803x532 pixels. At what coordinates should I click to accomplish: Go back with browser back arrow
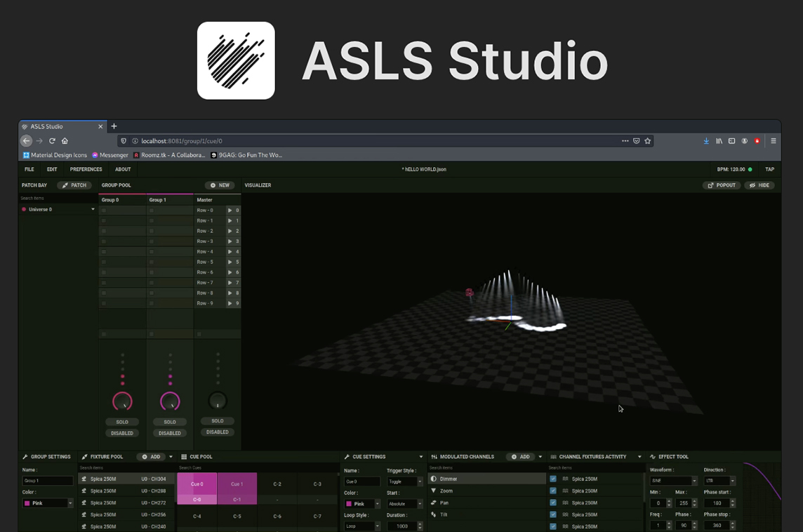click(x=27, y=141)
